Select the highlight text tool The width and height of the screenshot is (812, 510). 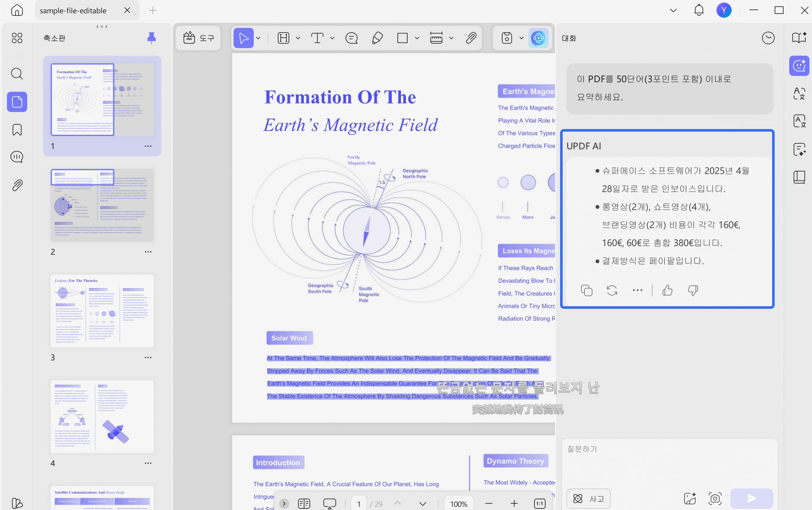point(283,38)
